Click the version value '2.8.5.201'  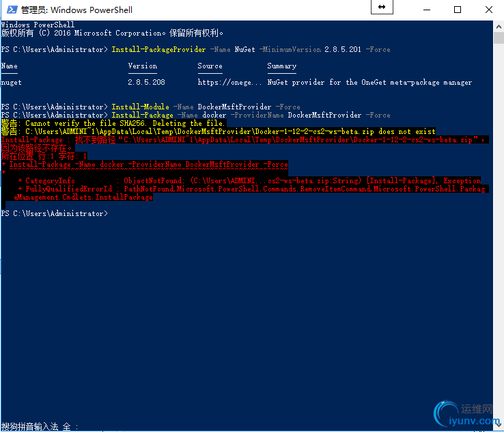point(343,49)
